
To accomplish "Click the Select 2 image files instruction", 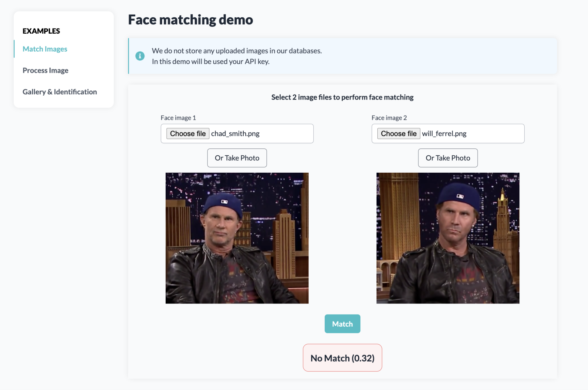I will pos(342,97).
